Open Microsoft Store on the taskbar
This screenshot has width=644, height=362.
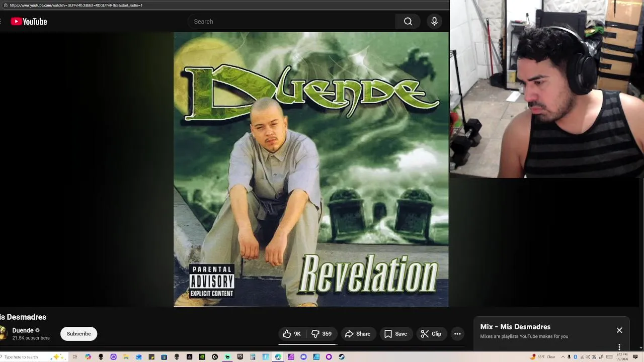point(164,357)
